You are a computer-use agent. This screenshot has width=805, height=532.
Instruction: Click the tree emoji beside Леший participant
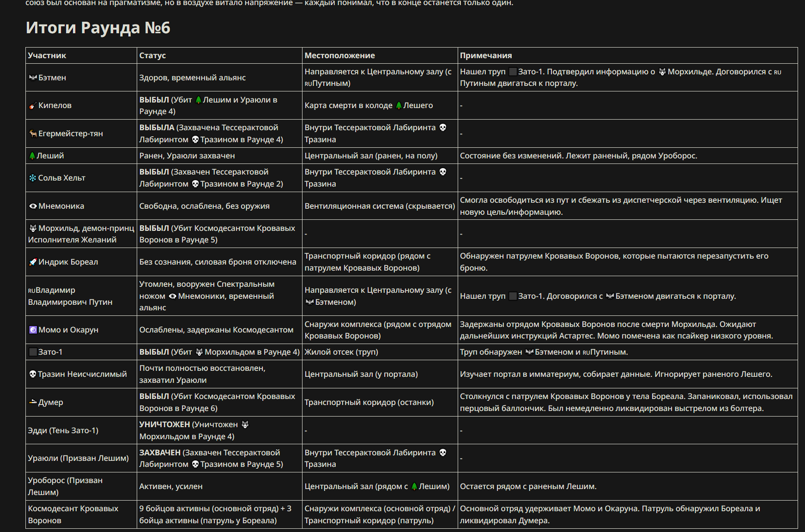tap(32, 156)
